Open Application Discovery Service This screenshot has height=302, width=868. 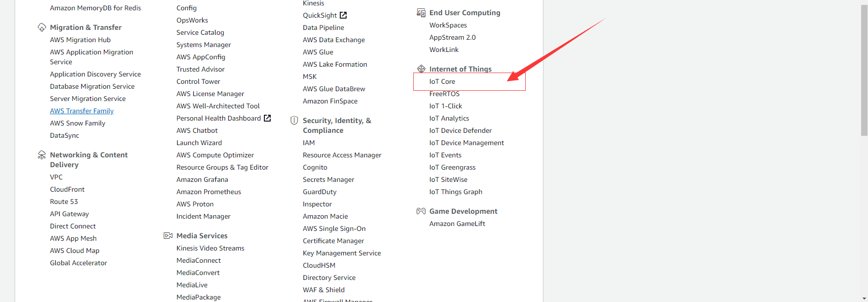[x=95, y=74]
